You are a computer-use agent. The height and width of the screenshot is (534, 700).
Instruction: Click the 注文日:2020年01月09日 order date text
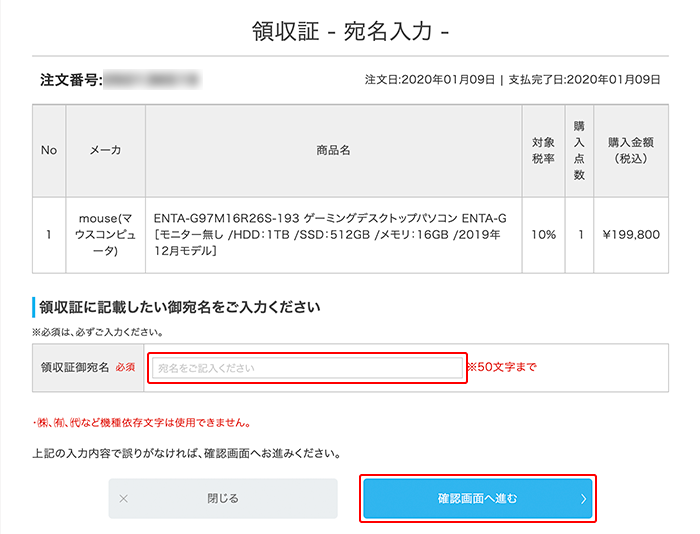(432, 79)
